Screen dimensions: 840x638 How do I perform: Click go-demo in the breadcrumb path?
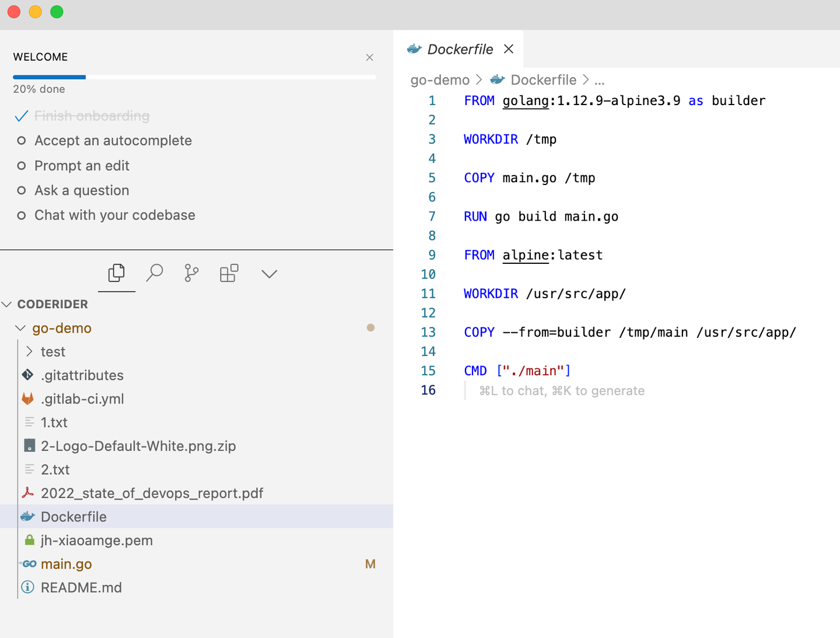(x=440, y=80)
